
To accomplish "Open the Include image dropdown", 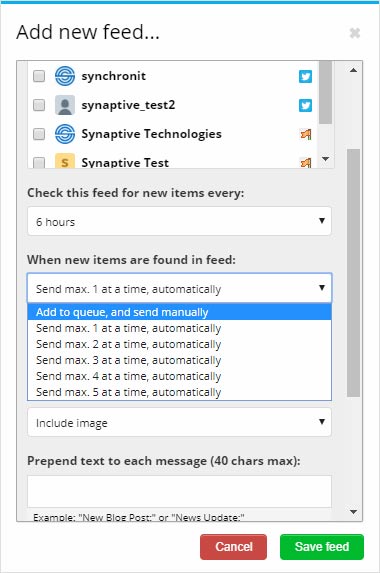I will [x=179, y=422].
